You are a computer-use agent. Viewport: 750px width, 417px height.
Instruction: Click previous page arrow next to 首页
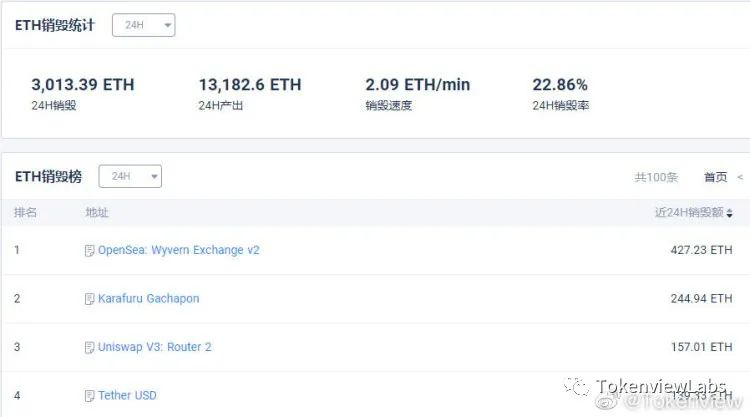740,177
